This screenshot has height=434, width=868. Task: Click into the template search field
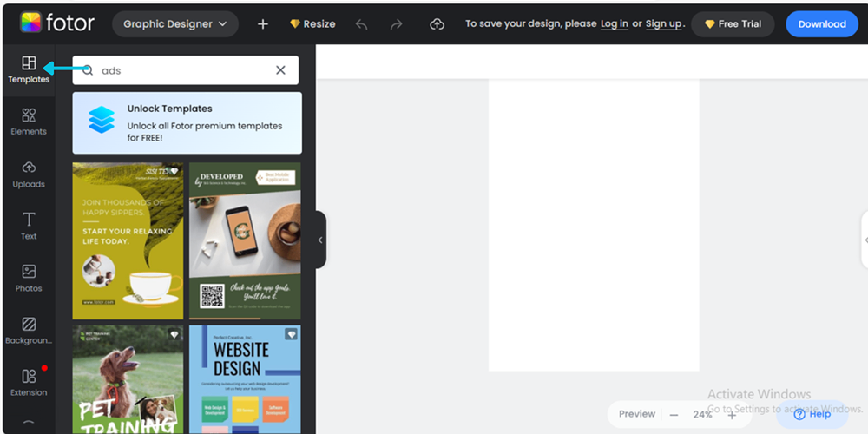[186, 70]
